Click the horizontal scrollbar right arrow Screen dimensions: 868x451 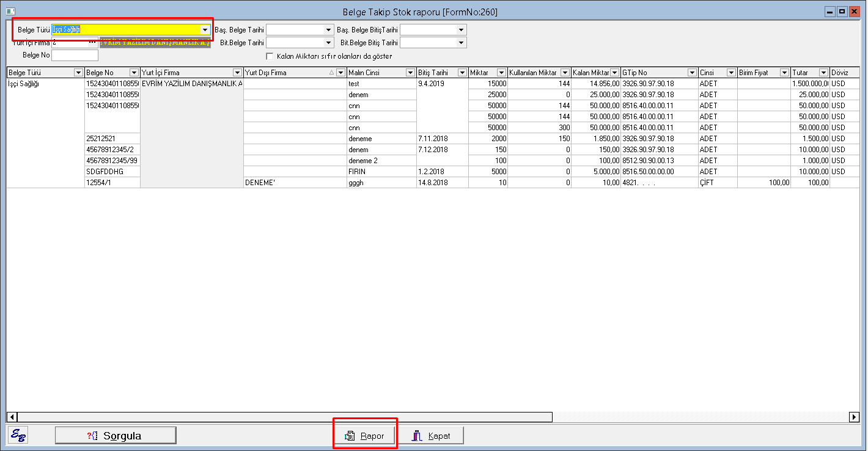tap(854, 417)
